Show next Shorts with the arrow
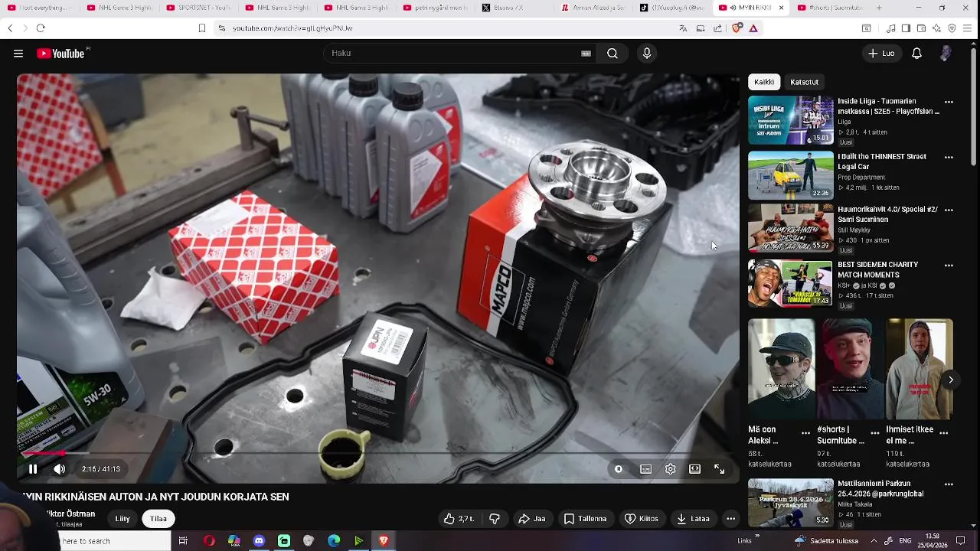Viewport: 980px width, 551px height. [x=950, y=380]
